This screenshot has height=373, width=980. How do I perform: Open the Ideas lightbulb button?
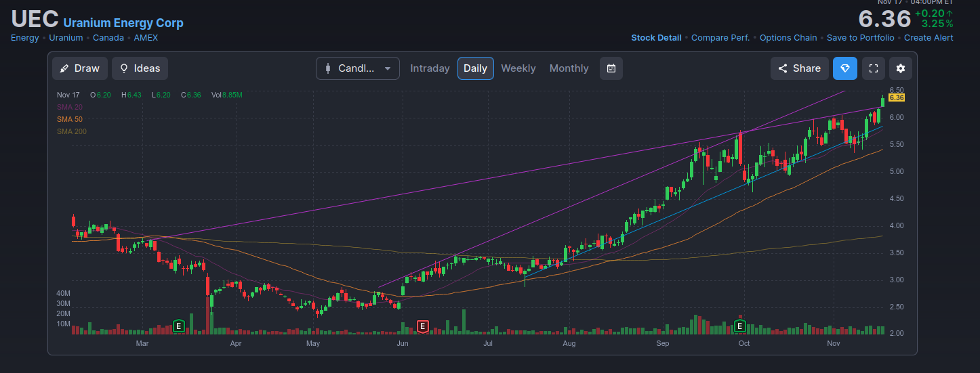tap(140, 68)
